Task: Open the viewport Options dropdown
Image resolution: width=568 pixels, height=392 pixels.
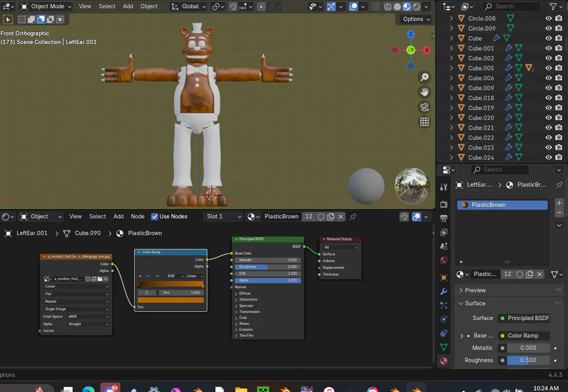Action: point(416,19)
